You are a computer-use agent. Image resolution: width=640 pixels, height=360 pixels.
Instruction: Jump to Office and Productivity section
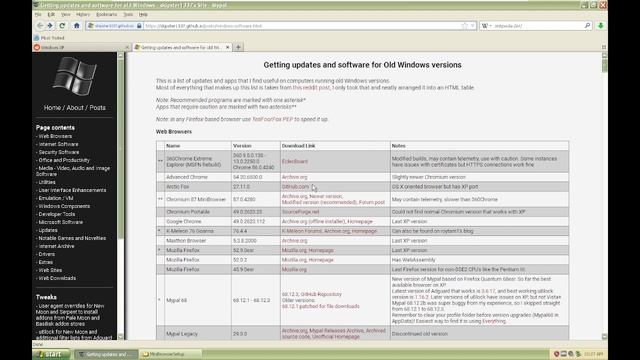pos(64,160)
